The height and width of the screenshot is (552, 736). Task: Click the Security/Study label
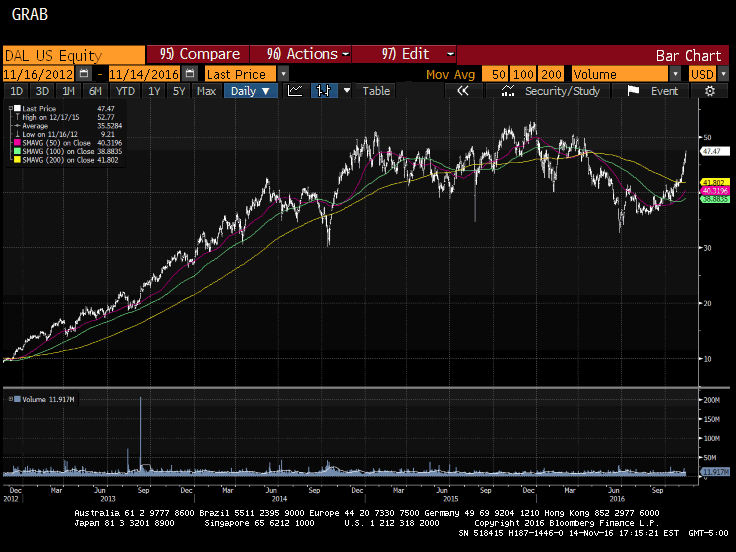pyautogui.click(x=562, y=91)
